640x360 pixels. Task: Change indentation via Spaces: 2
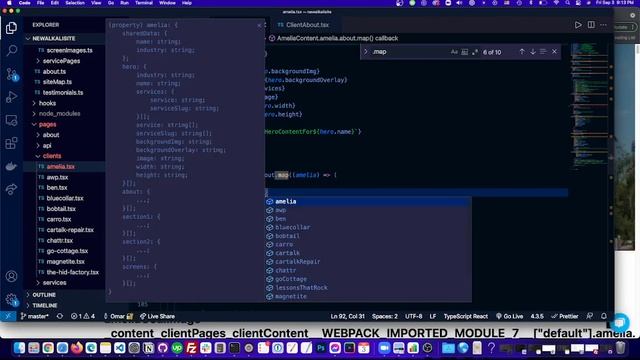(x=384, y=316)
